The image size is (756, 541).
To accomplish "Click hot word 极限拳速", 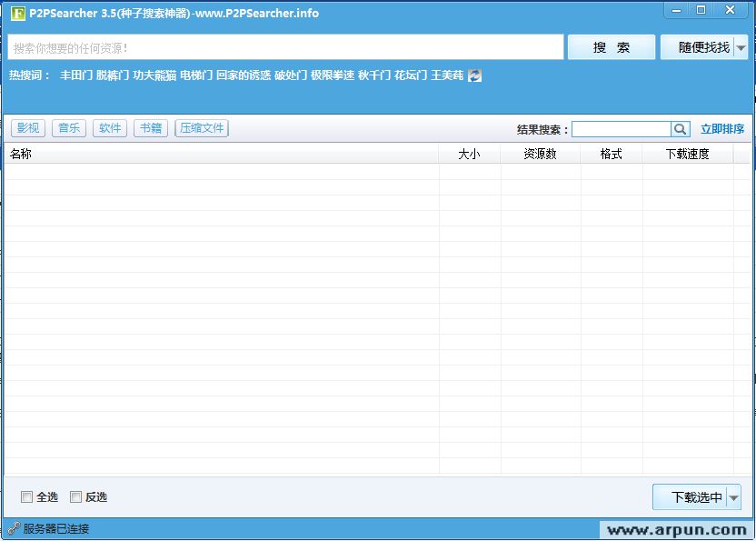I will pyautogui.click(x=333, y=75).
